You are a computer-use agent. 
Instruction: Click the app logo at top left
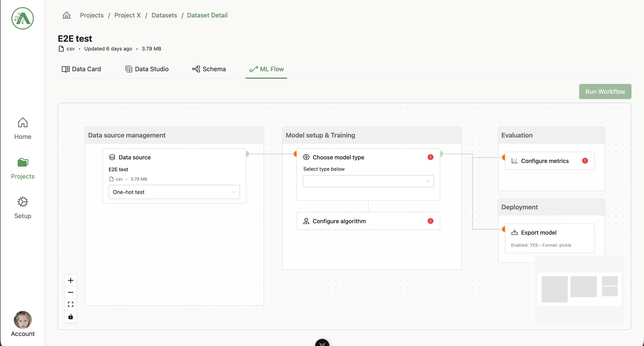pyautogui.click(x=22, y=18)
